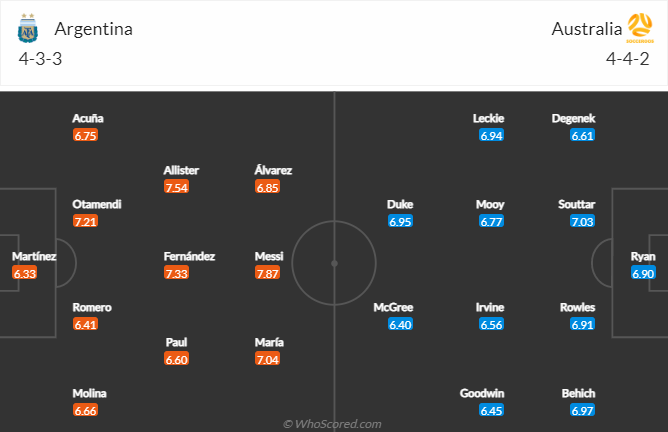Open the Australia team name link
Screen dimensions: 668x432
point(587,29)
